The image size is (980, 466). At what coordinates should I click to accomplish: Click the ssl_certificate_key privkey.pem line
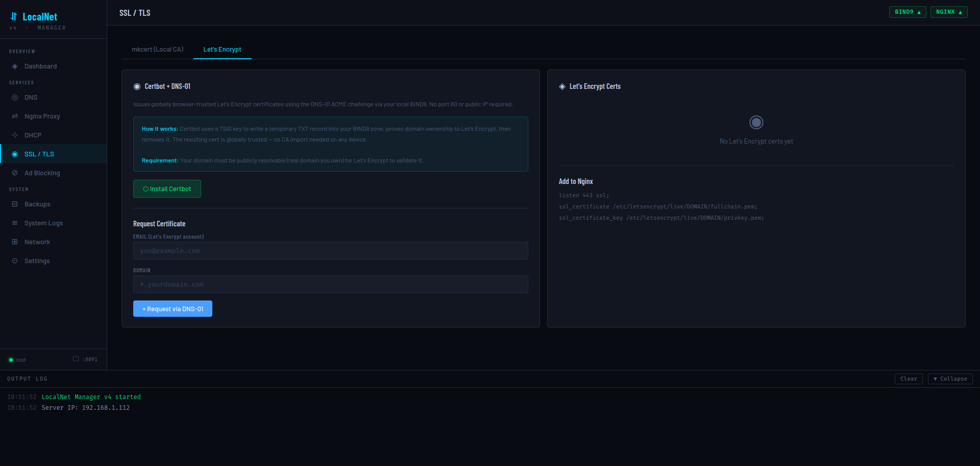(x=661, y=218)
